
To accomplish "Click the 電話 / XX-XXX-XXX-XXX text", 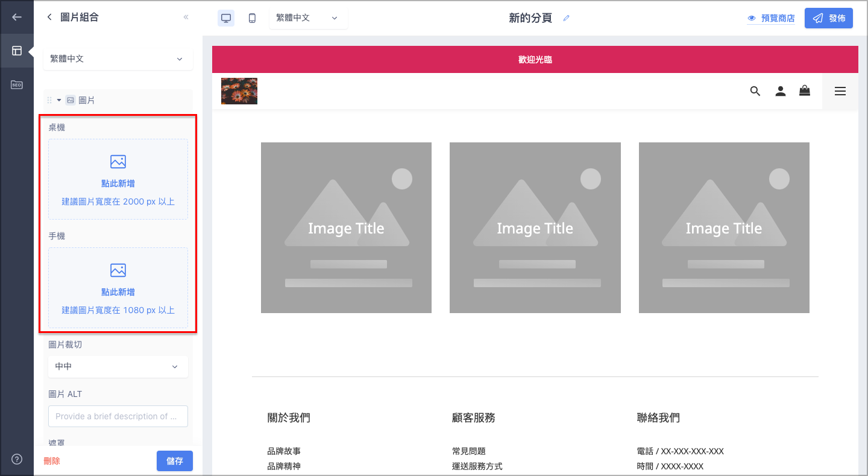I will (680, 451).
